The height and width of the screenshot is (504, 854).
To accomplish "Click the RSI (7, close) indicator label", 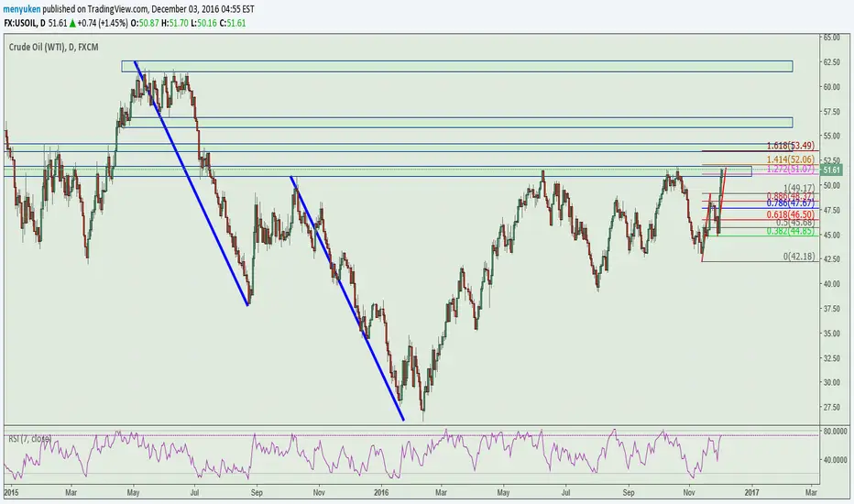I will 30,439.
